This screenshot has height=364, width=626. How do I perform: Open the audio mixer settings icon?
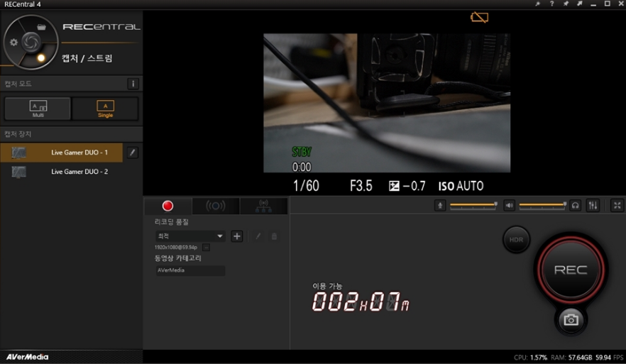click(593, 206)
